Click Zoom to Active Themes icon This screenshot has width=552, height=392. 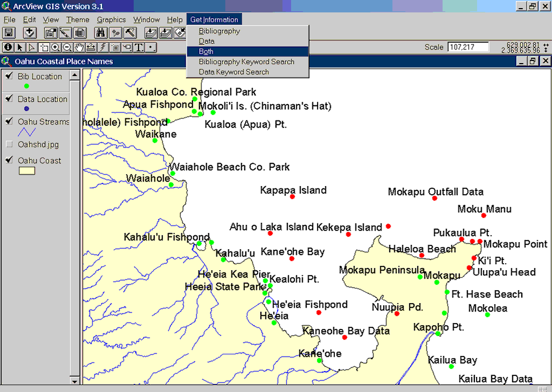pos(165,33)
